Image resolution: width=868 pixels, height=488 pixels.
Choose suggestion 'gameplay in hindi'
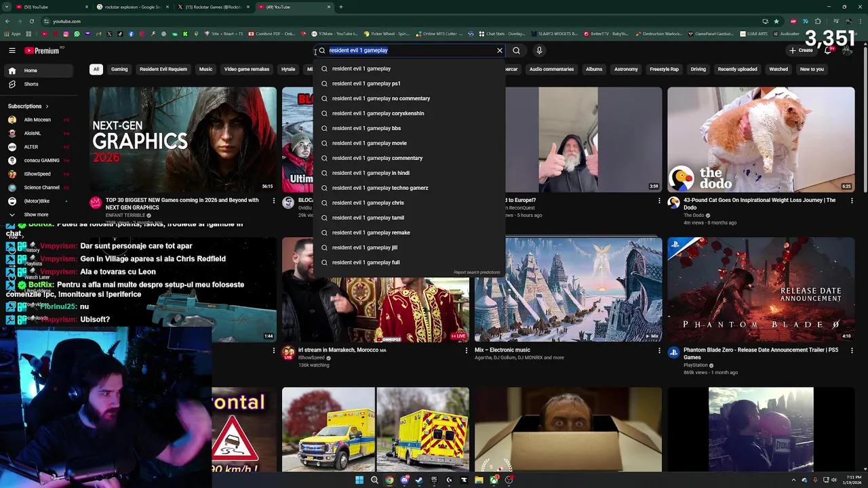(x=410, y=173)
